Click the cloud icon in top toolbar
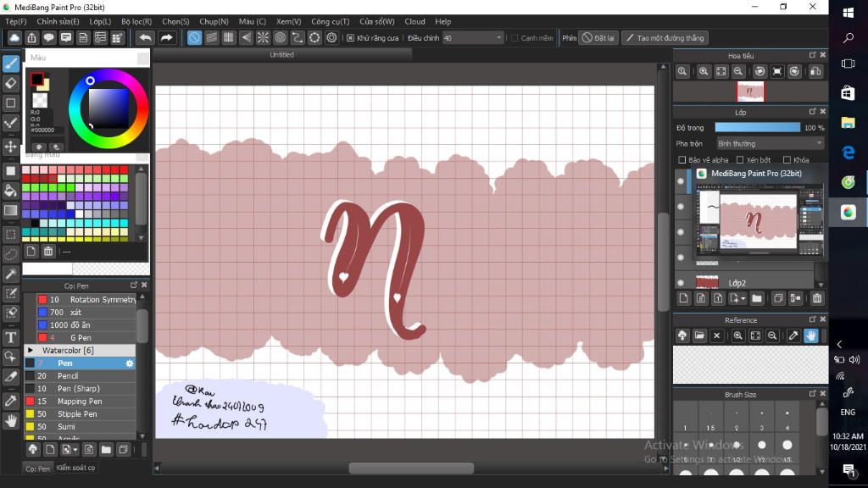868x488 pixels. click(x=14, y=37)
